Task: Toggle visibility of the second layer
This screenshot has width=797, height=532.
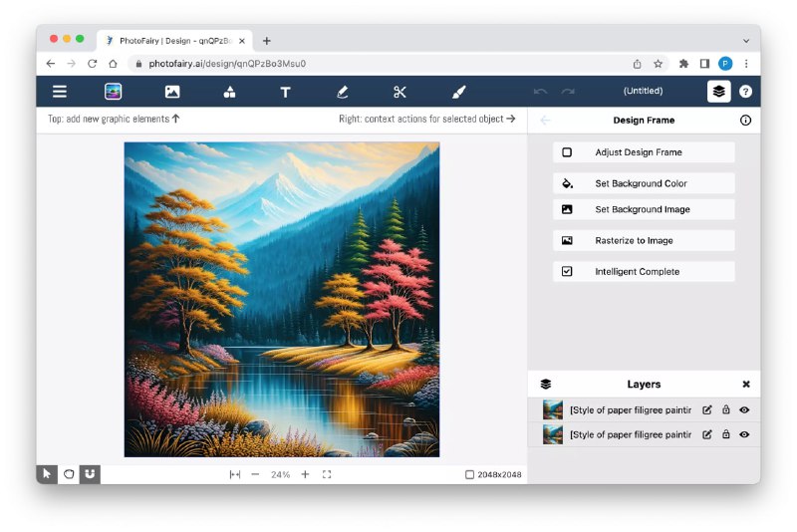Action: pyautogui.click(x=744, y=434)
